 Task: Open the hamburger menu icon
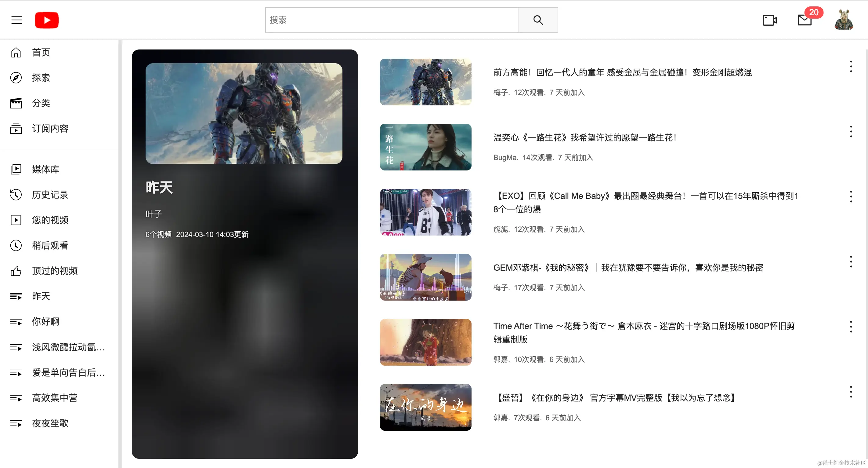pos(16,20)
